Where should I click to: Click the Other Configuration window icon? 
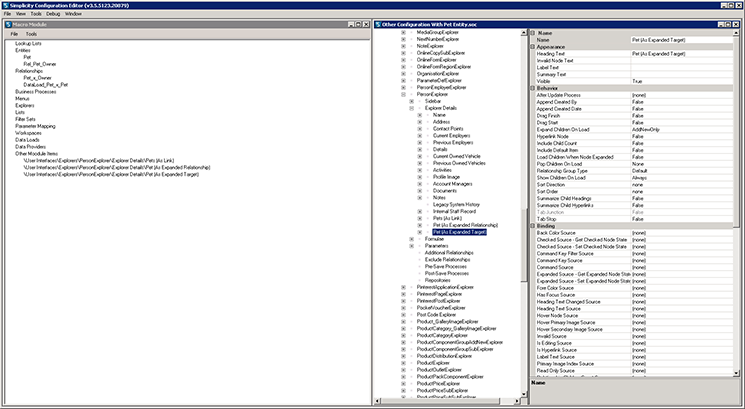[378, 24]
